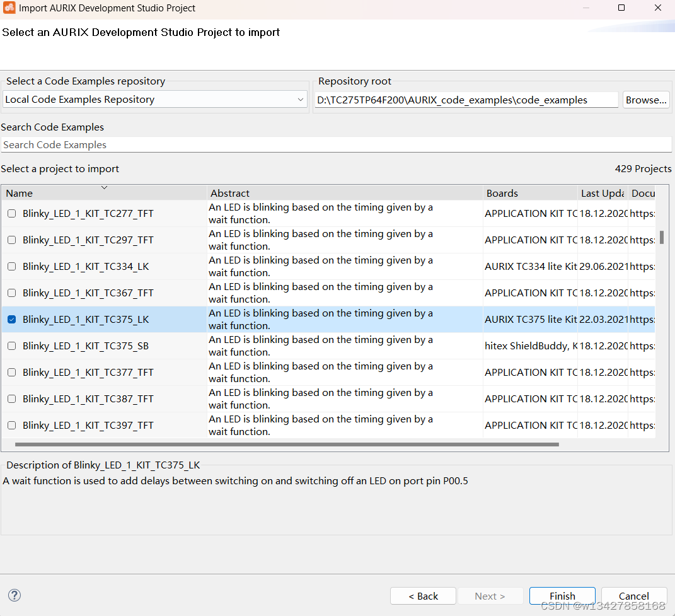
Task: Click the AURIX TC334 lite Kit board cell
Action: [531, 267]
